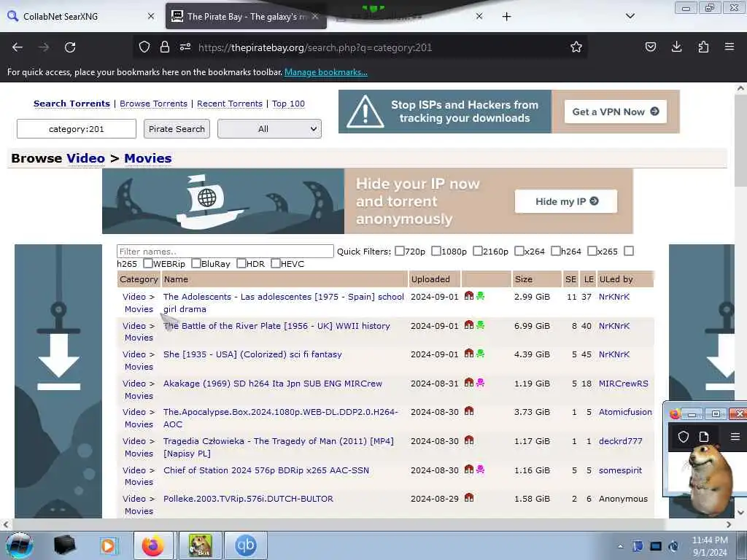
Task: Expand the list all tabs chevron
Action: [630, 16]
